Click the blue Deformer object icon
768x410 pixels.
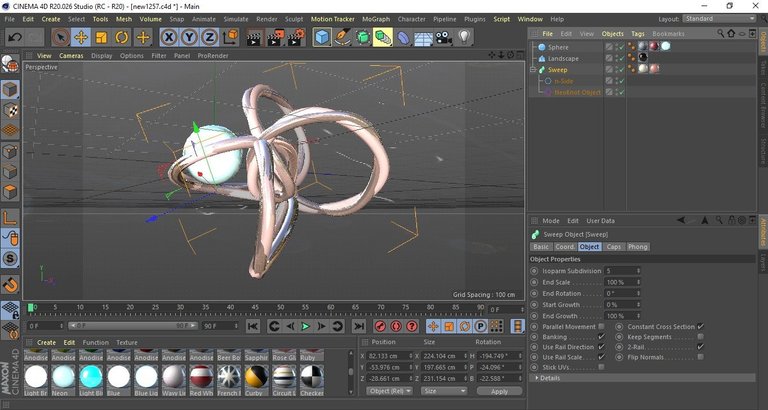click(x=403, y=37)
